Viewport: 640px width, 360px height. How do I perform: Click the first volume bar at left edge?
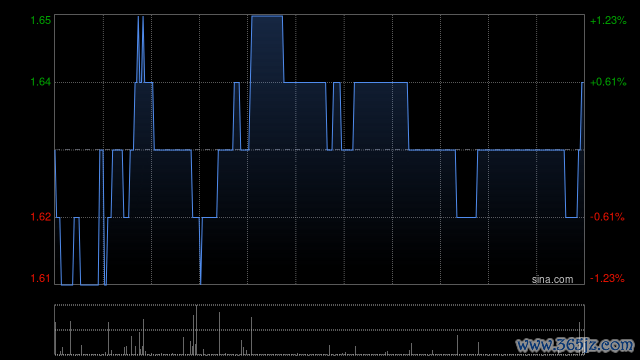[56, 338]
